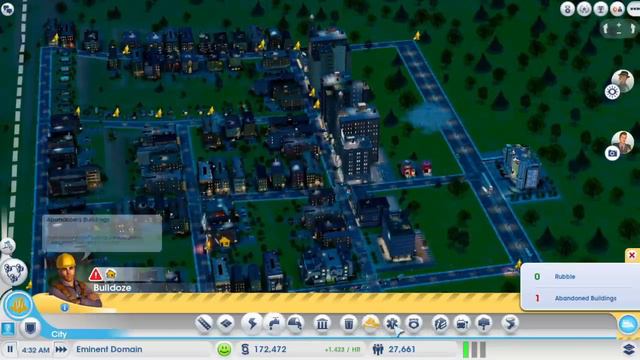640x360 pixels.
Task: Select the orange bulldoze tool circle
Action: pos(18,305)
